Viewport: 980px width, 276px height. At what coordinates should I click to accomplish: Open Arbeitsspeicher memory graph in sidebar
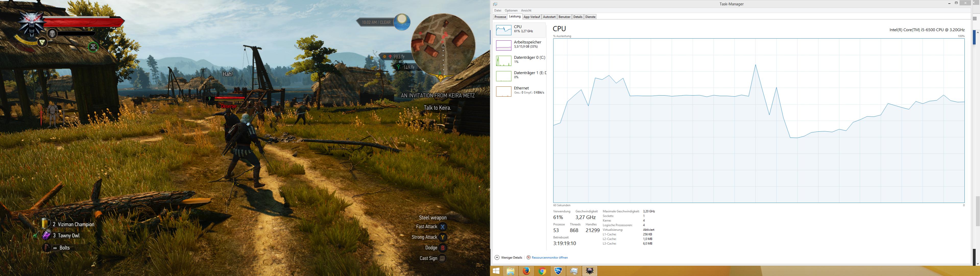click(x=503, y=45)
